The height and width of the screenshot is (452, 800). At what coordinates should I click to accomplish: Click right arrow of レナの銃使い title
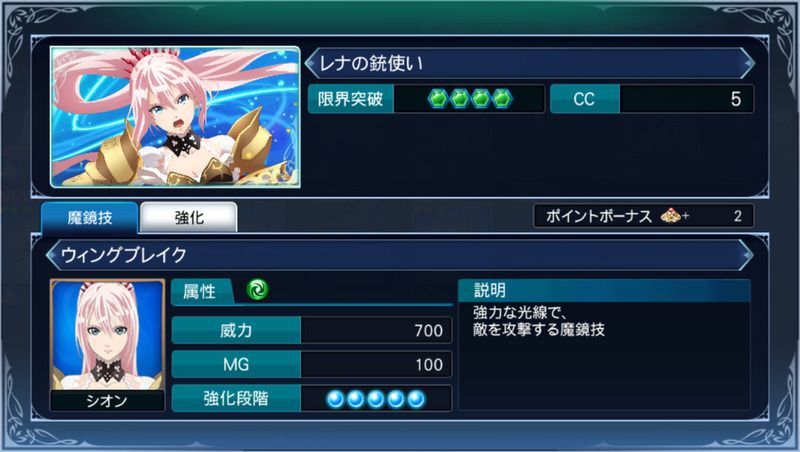tap(748, 63)
